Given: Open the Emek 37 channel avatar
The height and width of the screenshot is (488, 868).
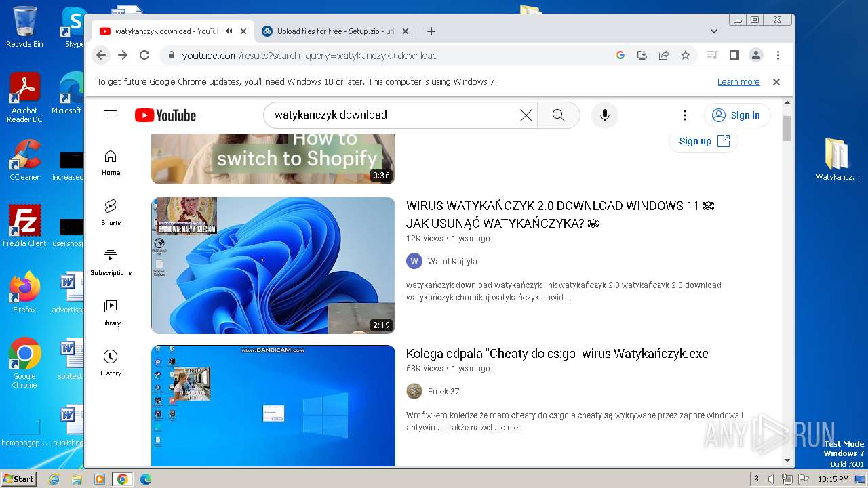Looking at the screenshot, I should (x=414, y=391).
